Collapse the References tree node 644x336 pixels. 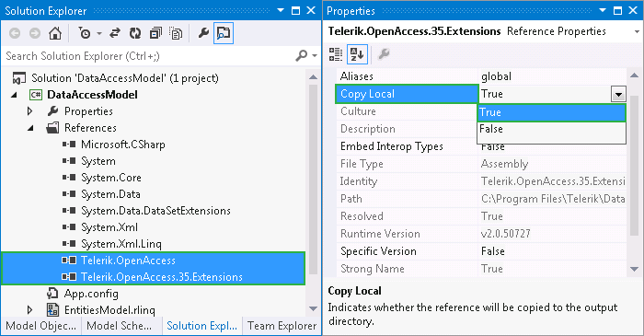pos(30,128)
